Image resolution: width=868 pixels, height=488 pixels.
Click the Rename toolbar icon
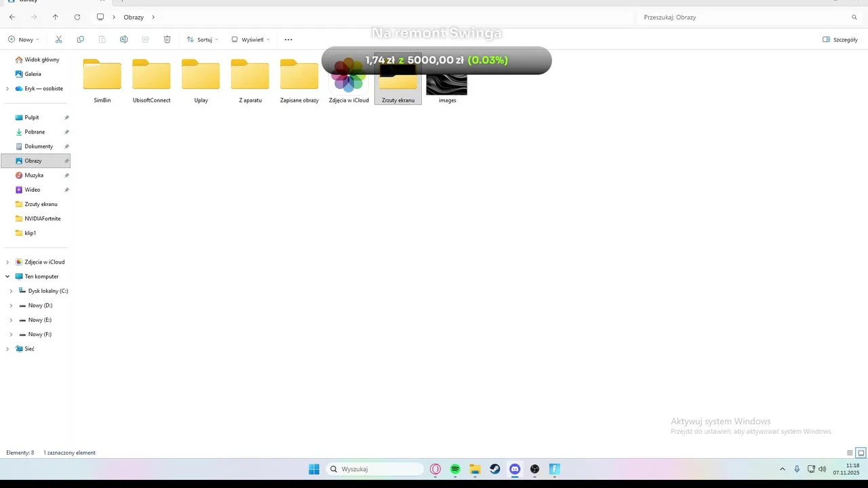(123, 40)
